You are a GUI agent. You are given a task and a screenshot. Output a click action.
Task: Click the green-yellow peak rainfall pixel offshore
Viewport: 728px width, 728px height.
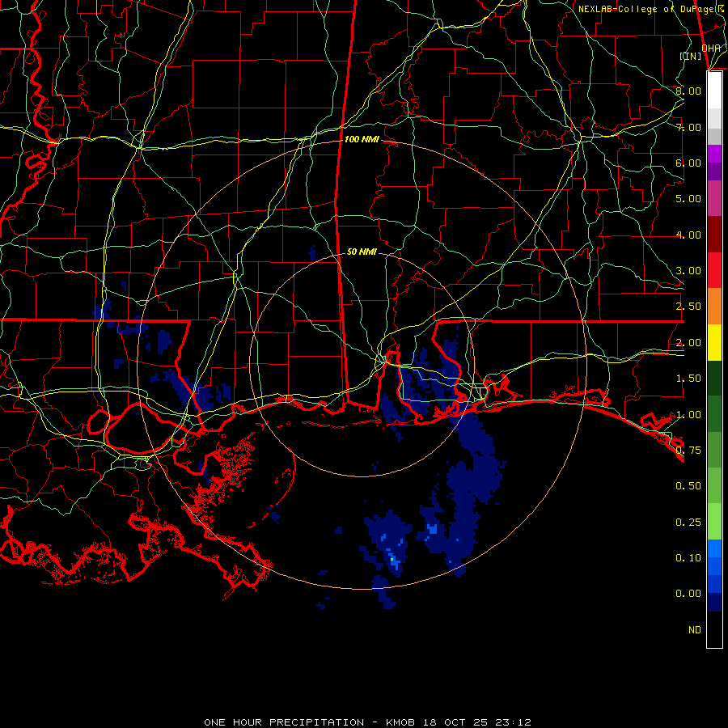click(392, 560)
